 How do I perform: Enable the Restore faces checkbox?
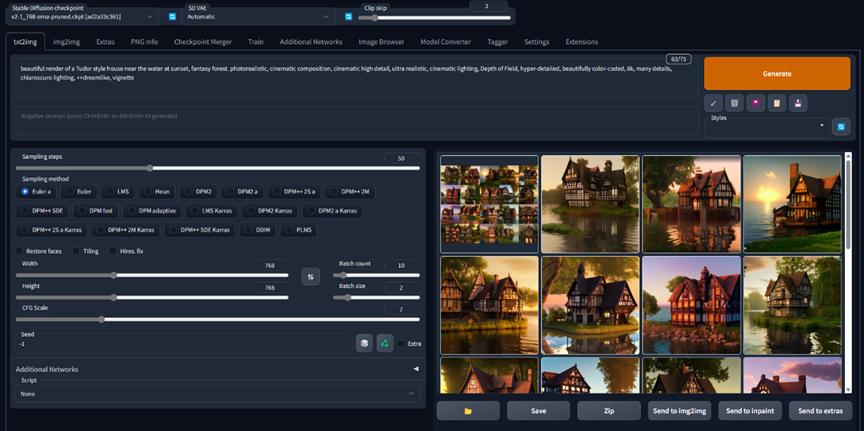tap(20, 251)
